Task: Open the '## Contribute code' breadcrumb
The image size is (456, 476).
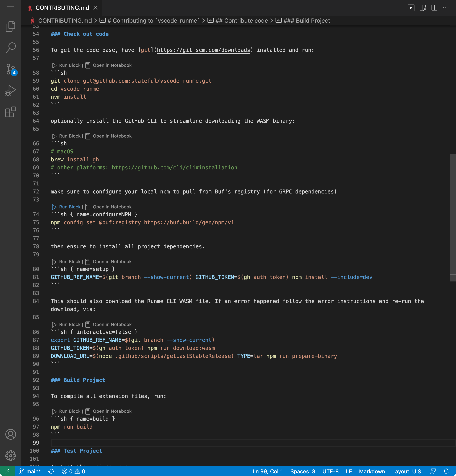Action: [x=238, y=21]
